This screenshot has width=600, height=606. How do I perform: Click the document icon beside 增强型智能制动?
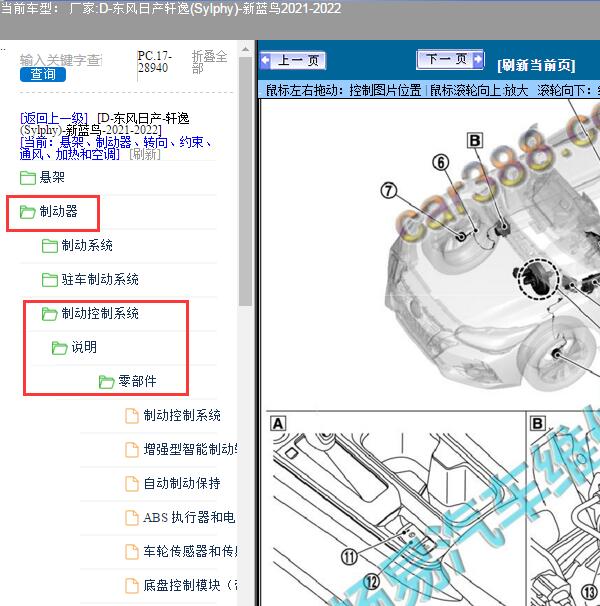point(132,450)
